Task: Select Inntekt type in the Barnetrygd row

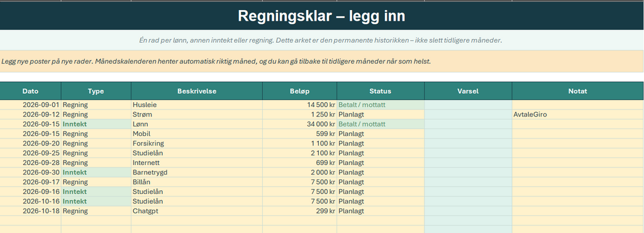Action: (x=96, y=173)
